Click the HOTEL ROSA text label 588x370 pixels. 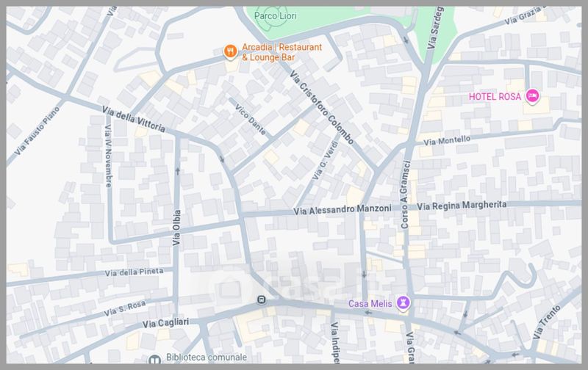[495, 97]
